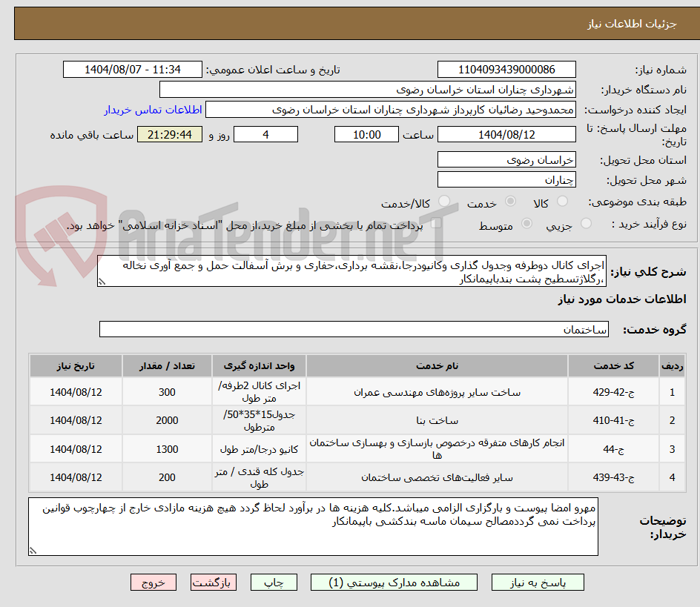Click the بازگشت back button
Screen dimensions: 700x607
(214, 583)
